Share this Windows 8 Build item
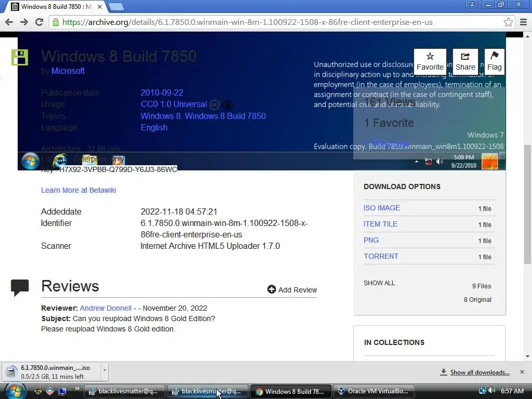This screenshot has width=532, height=399. pos(465,61)
